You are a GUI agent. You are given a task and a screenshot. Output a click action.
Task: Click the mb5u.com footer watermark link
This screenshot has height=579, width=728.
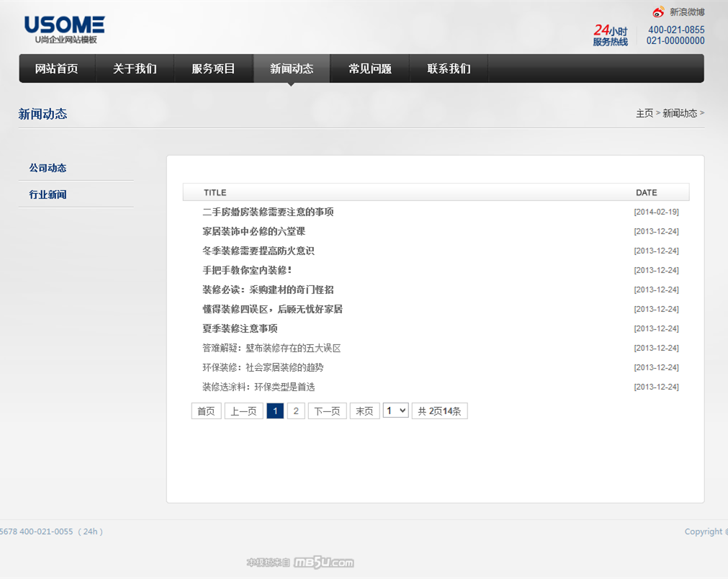point(323,562)
